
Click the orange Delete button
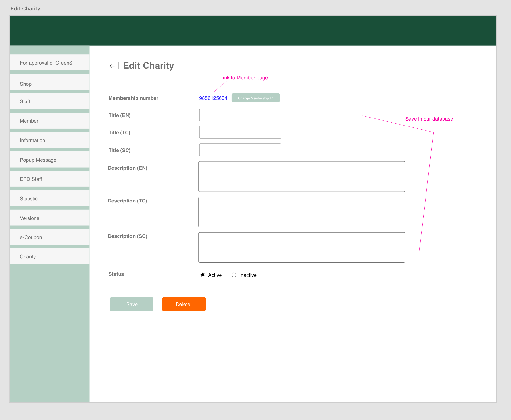click(184, 304)
